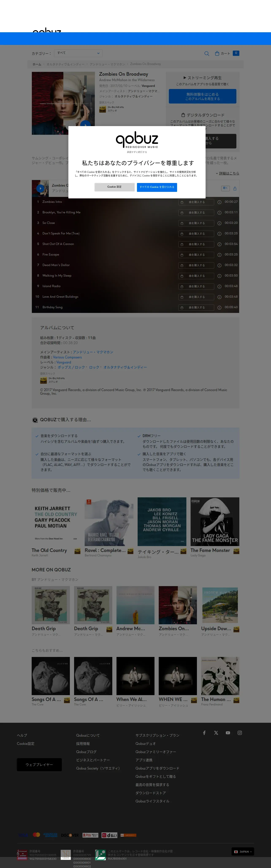Select track Island Radio
Image resolution: width=271 pixels, height=868 pixels.
click(51, 286)
